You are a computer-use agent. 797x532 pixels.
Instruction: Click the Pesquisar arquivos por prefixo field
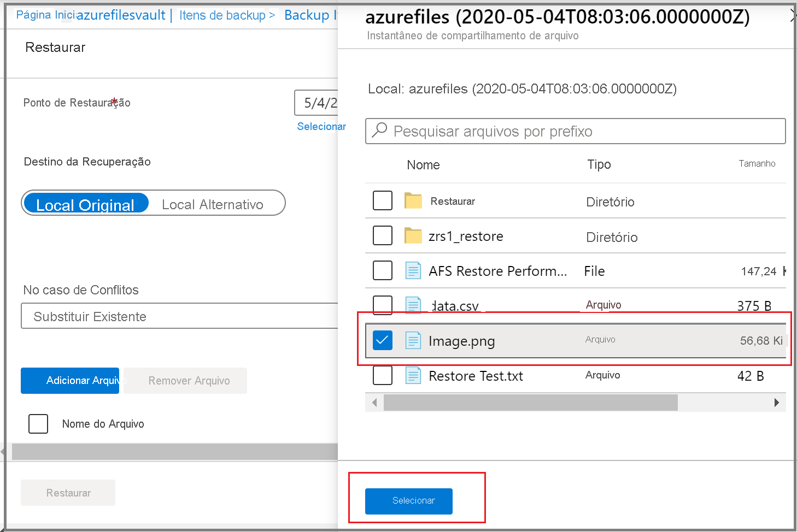(x=575, y=131)
